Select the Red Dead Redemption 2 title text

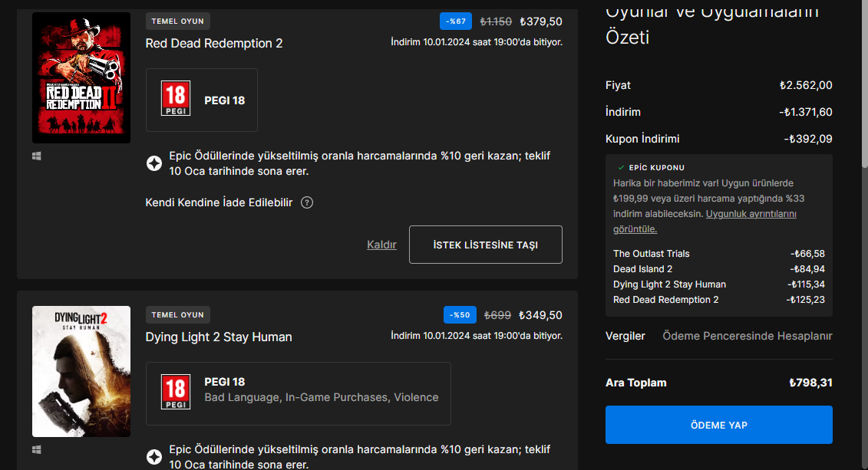pos(214,44)
